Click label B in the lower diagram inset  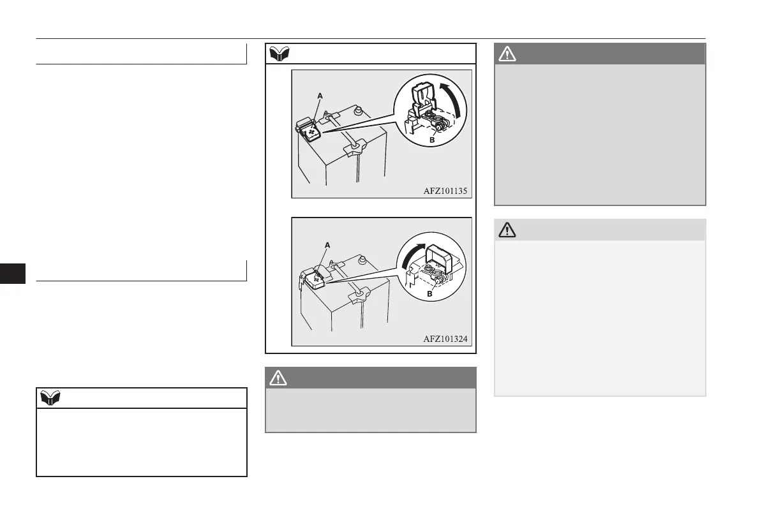coord(429,293)
